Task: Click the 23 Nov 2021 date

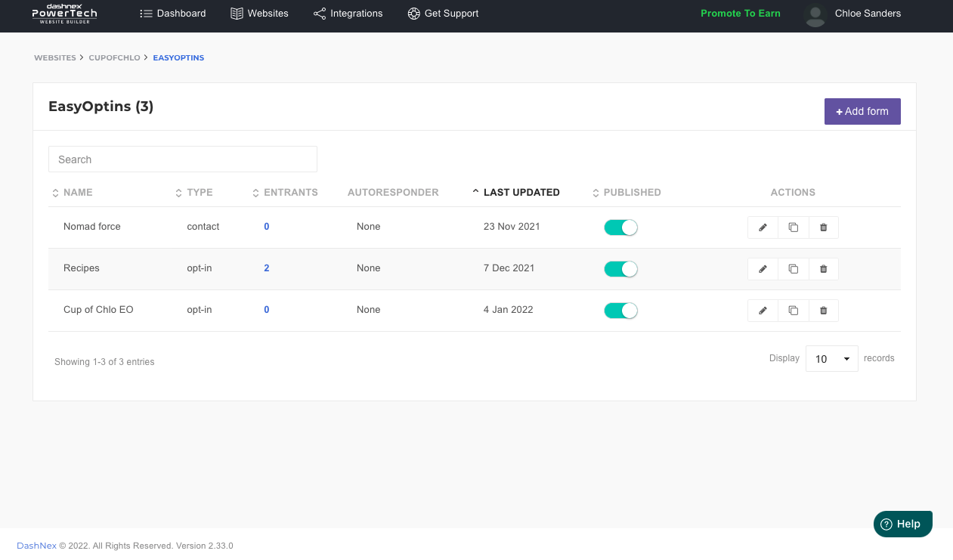Action: tap(512, 227)
